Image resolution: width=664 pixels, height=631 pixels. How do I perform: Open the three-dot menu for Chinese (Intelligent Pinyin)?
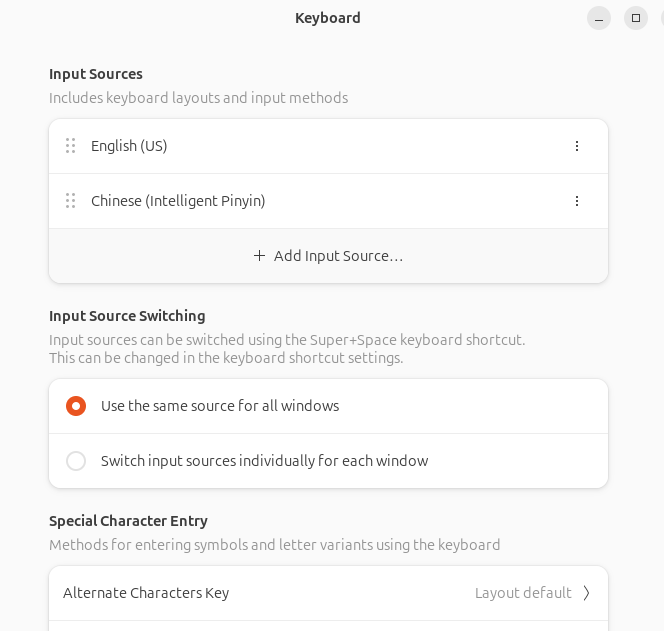(x=577, y=201)
